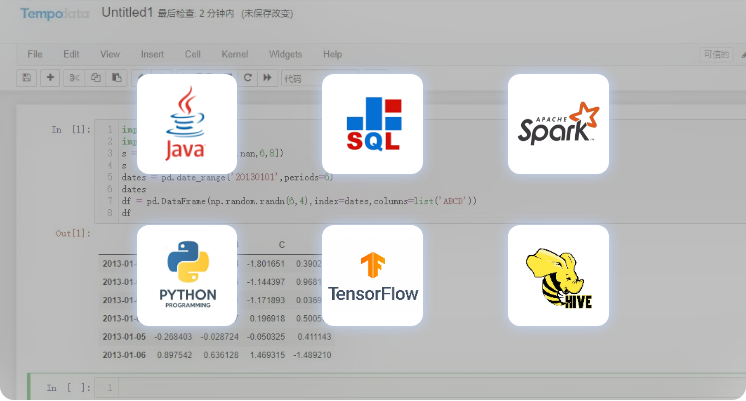The image size is (746, 401).
Task: Cut the selected cell with scissors icon
Action: pos(74,78)
